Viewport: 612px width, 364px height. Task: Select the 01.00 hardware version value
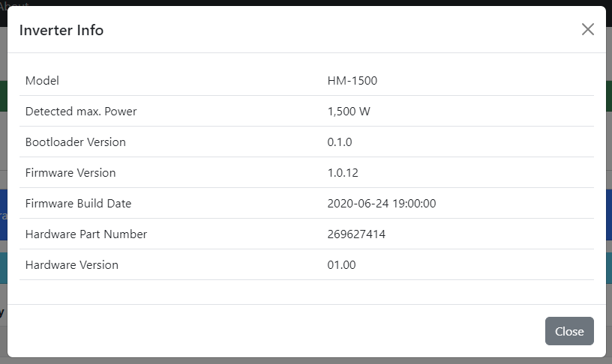(341, 265)
